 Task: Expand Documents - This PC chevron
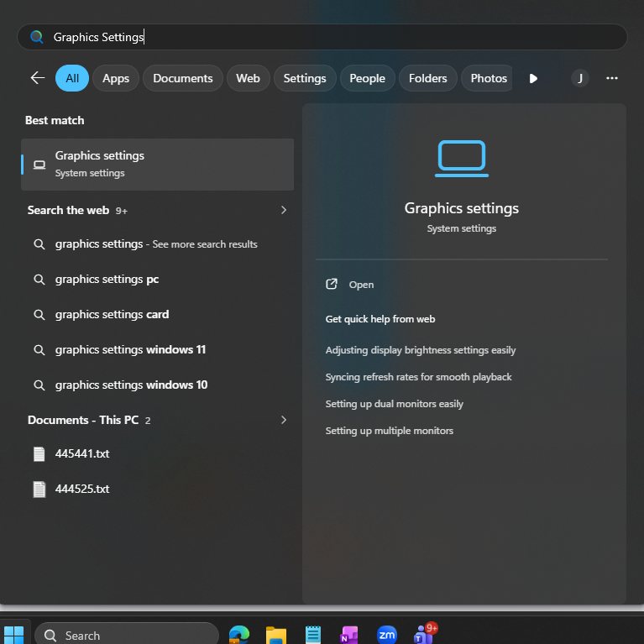pyautogui.click(x=284, y=420)
